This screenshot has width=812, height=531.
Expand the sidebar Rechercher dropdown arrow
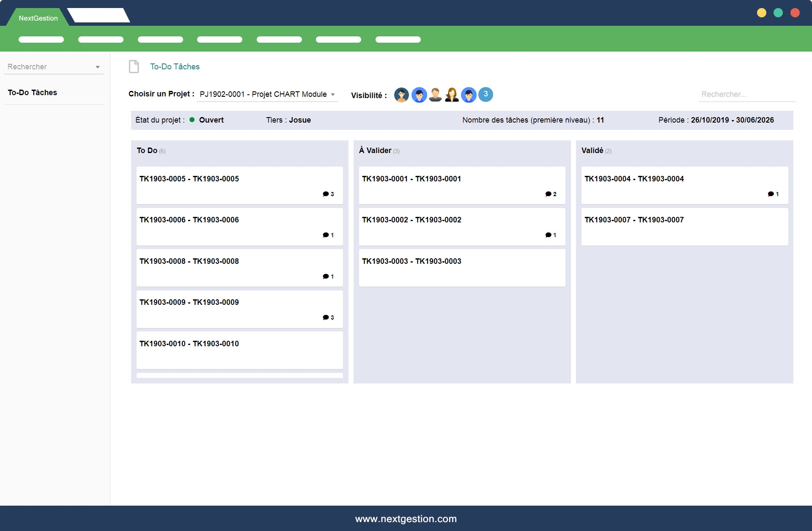(98, 67)
